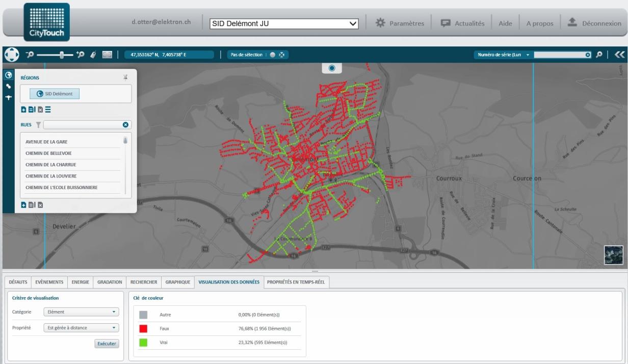
Task: Adjust the zoom slider on the map toolbar
Action: [x=62, y=54]
